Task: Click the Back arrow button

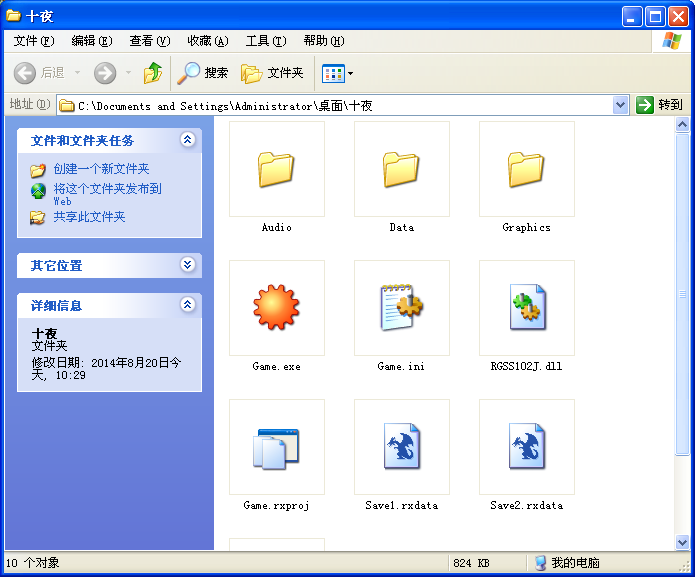Action: [x=25, y=73]
